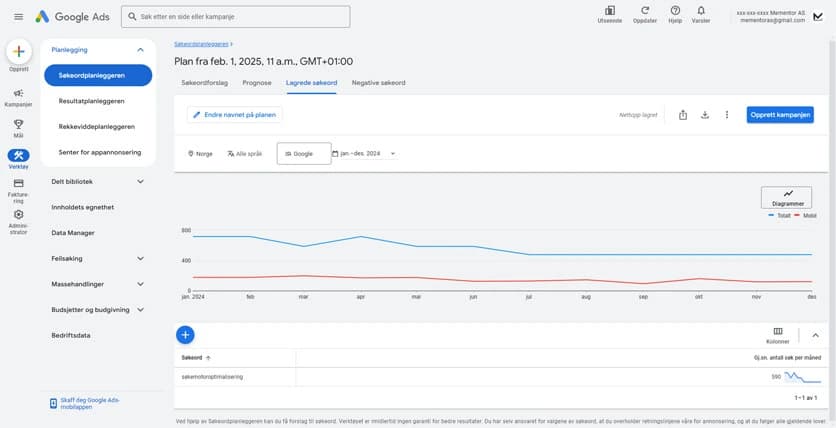Image resolution: width=836 pixels, height=428 pixels.
Task: Click Skaff deg Google Ads-mobilappen link
Action: coord(85,403)
